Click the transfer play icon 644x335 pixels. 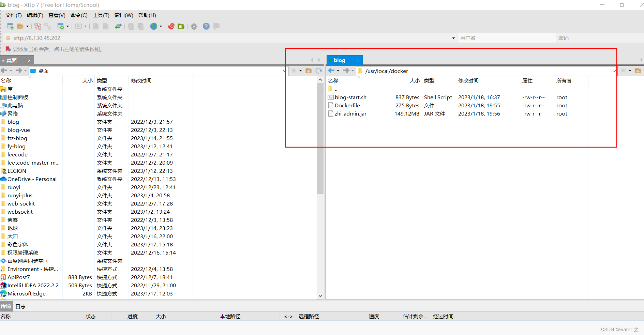click(x=78, y=26)
